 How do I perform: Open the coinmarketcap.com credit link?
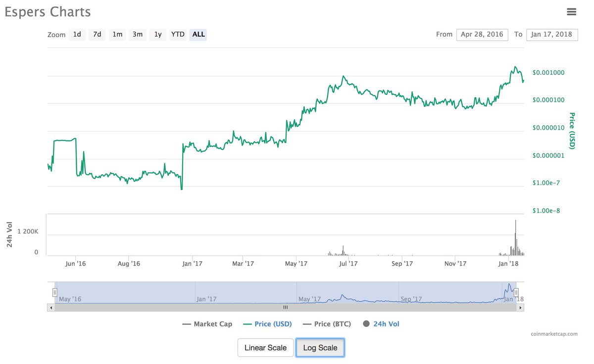point(554,334)
